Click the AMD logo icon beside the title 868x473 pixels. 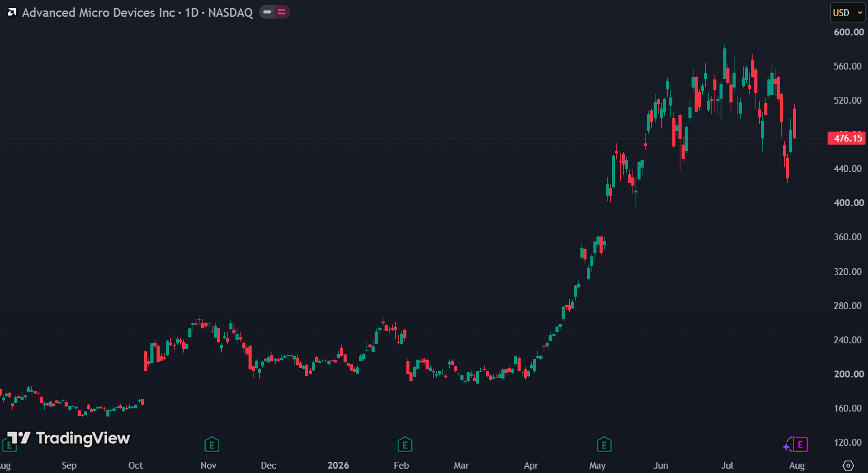tap(12, 12)
